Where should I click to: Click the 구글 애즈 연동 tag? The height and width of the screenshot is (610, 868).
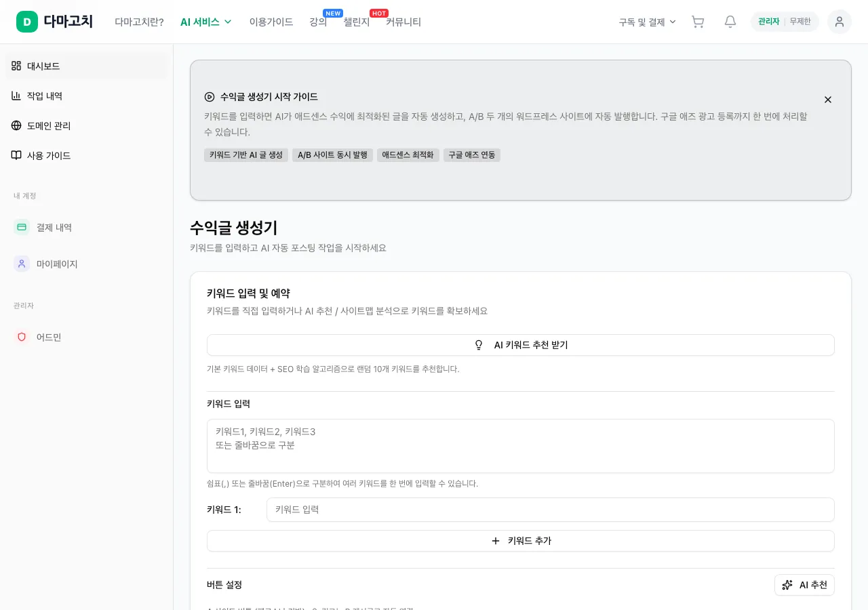pyautogui.click(x=472, y=155)
